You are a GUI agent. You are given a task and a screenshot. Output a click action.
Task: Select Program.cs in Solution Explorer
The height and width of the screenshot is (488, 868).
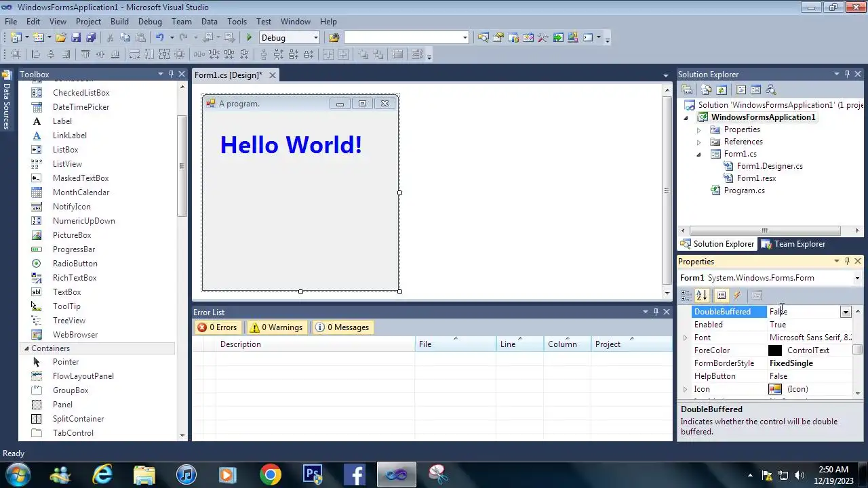[x=744, y=190]
